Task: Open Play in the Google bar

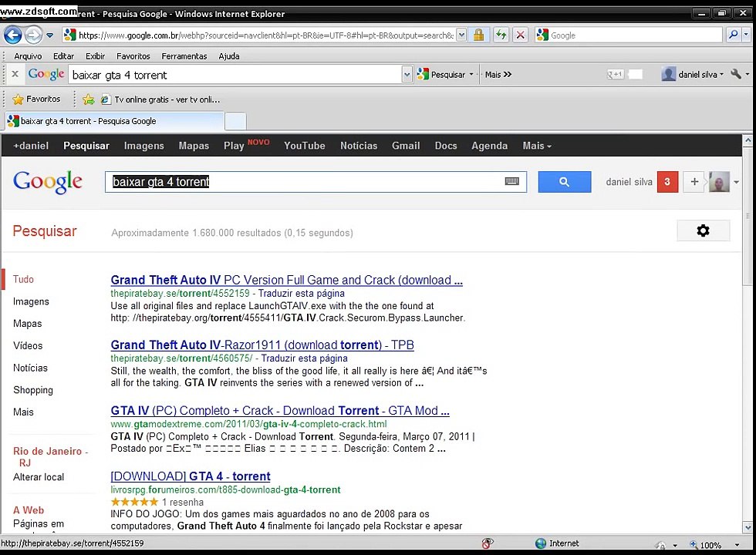Action: click(233, 146)
